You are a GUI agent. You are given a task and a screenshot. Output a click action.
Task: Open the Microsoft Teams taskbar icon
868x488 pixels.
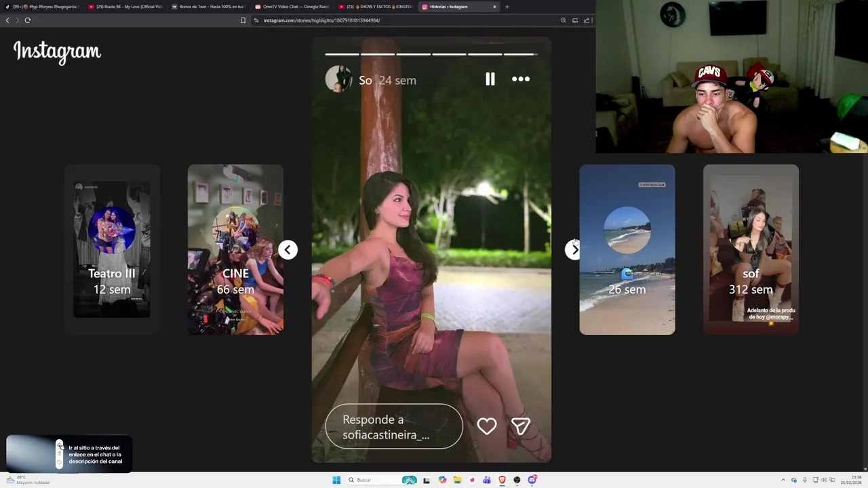click(x=487, y=480)
